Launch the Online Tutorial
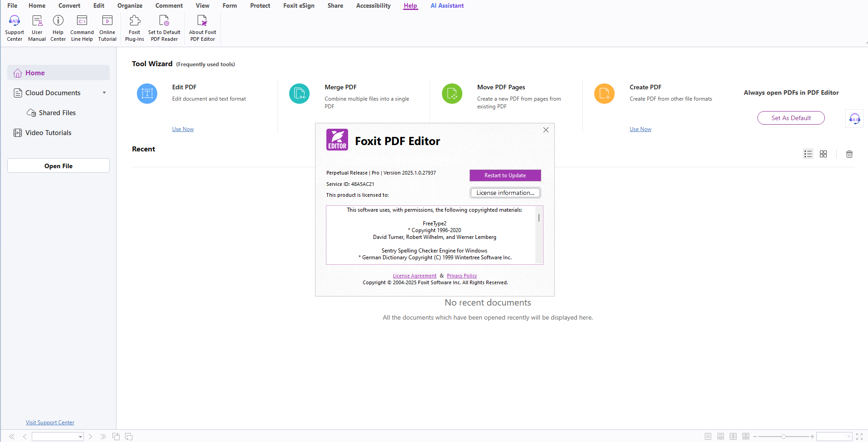Viewport: 868px width, 442px height. (x=107, y=28)
